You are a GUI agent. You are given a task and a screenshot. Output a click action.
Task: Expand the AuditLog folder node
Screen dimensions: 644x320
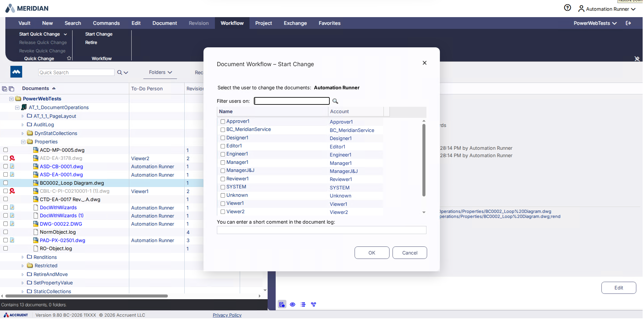point(22,125)
